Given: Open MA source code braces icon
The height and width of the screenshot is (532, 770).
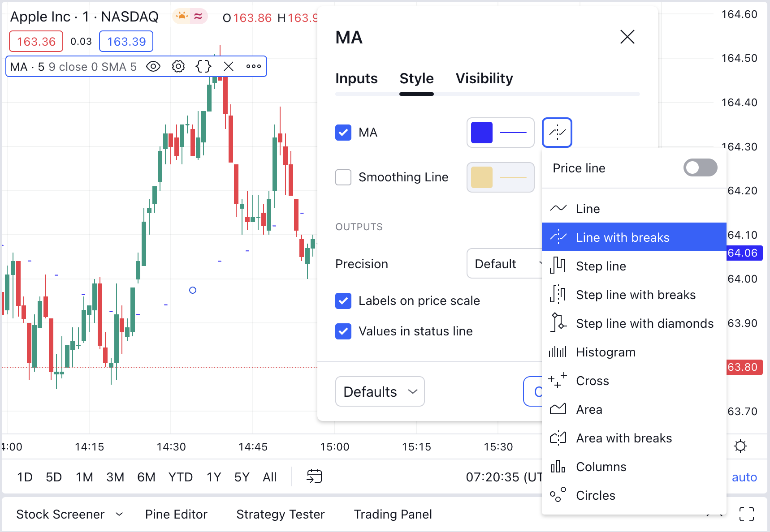Looking at the screenshot, I should coord(203,67).
